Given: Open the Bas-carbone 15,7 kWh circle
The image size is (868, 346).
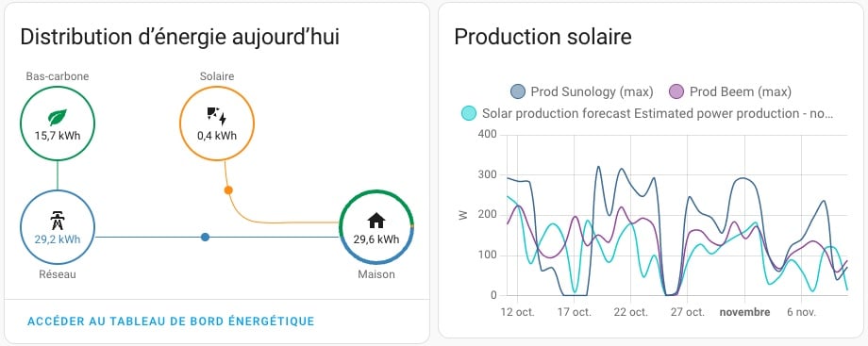Looking at the screenshot, I should click(x=58, y=124).
